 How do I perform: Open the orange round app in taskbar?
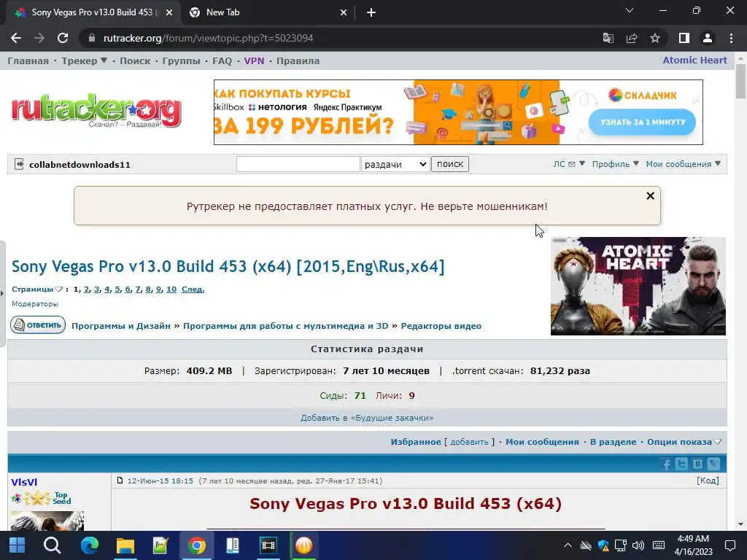click(304, 545)
